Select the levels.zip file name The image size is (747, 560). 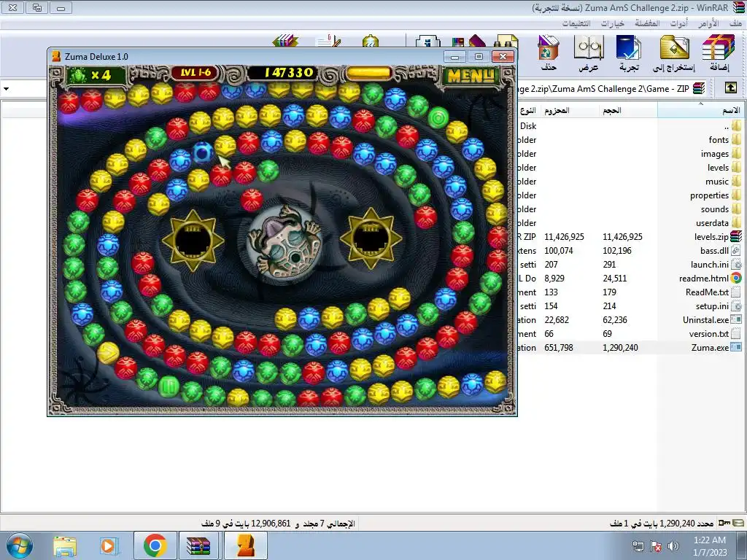pyautogui.click(x=711, y=237)
